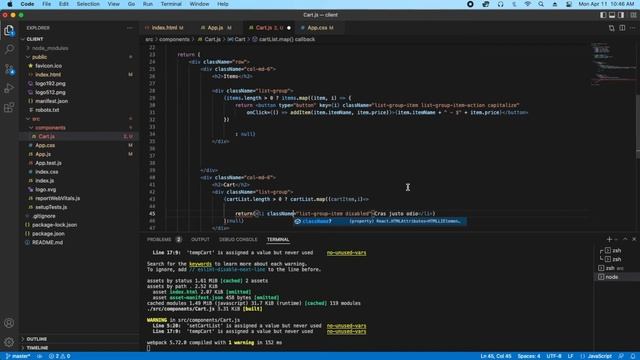Click the minimap code overview
The height and width of the screenshot is (360, 640).
coord(612,63)
